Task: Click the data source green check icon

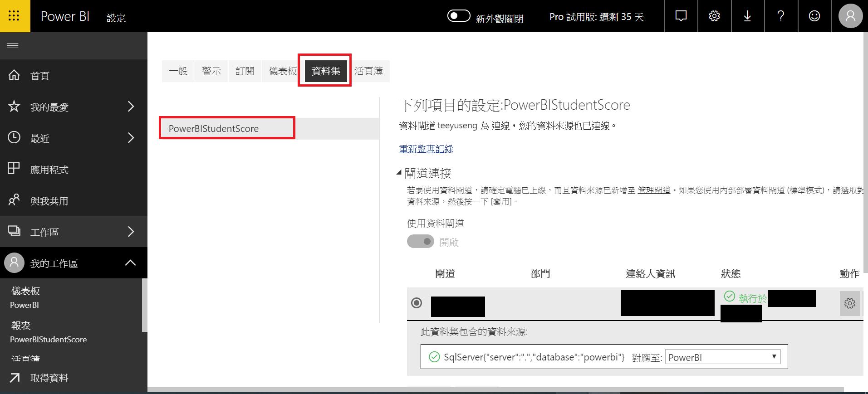Action: tap(434, 357)
